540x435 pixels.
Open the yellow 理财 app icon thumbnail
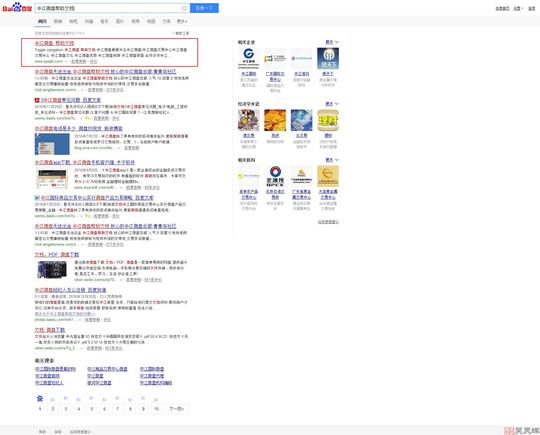[x=328, y=120]
